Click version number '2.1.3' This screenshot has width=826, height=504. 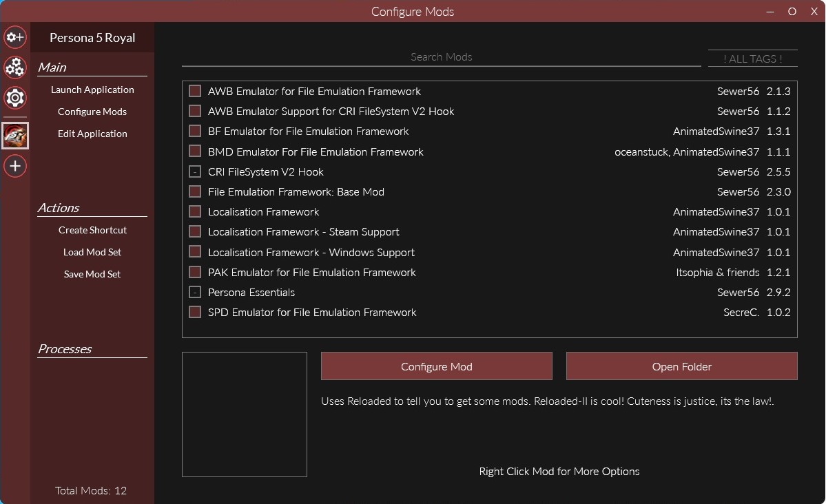pyautogui.click(x=778, y=91)
